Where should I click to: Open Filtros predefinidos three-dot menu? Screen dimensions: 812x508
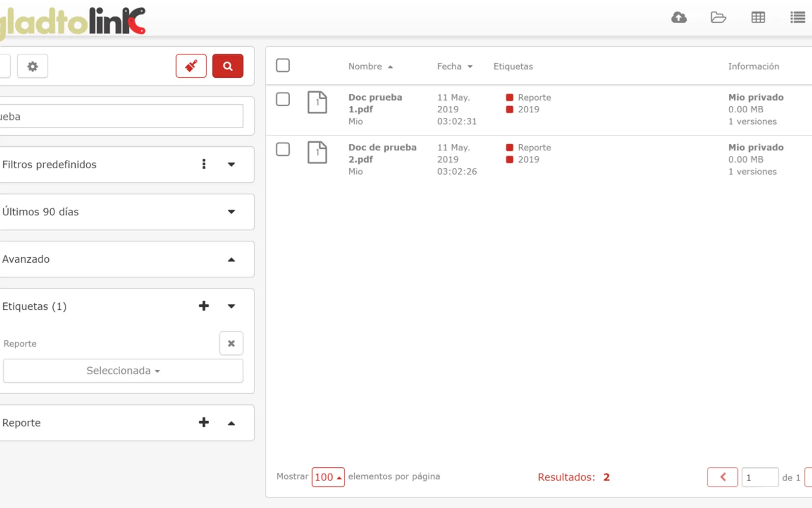tap(204, 164)
